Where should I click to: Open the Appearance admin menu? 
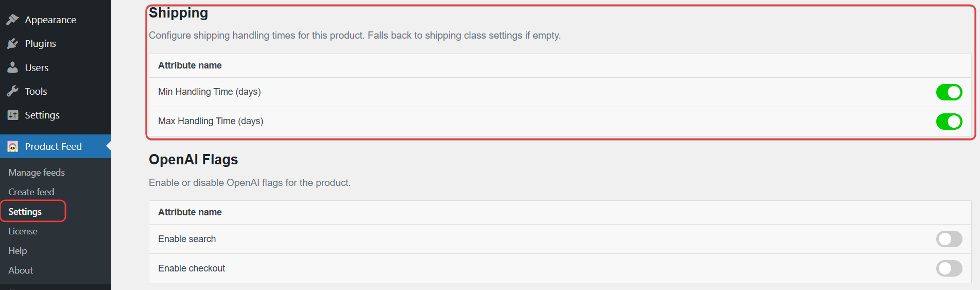point(50,20)
